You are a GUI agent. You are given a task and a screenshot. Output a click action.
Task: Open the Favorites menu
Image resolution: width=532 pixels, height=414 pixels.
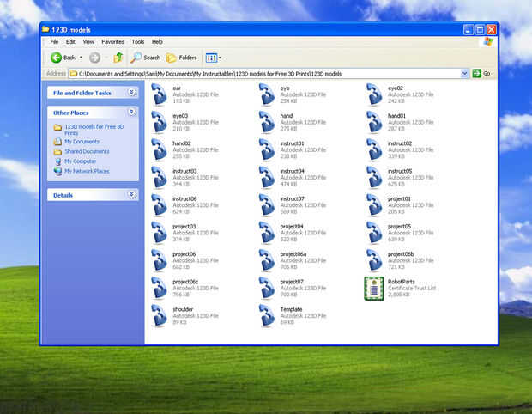(x=112, y=42)
